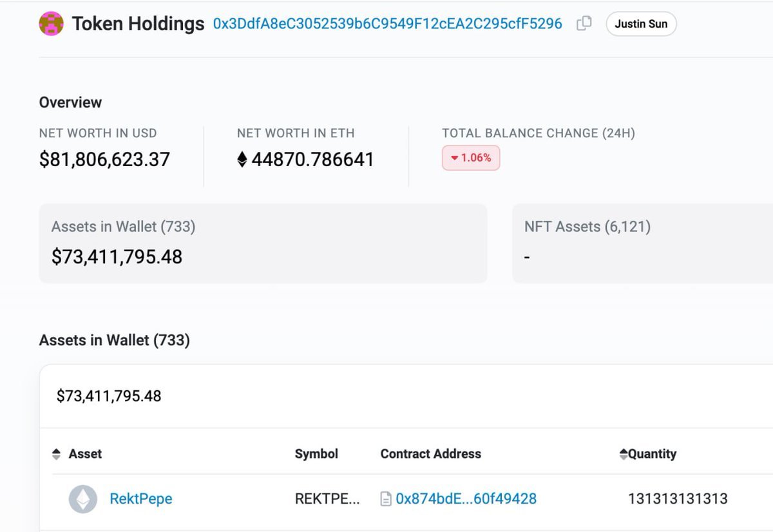This screenshot has width=773, height=532.
Task: Click the ETH net worth 44870.786641
Action: [x=312, y=160]
